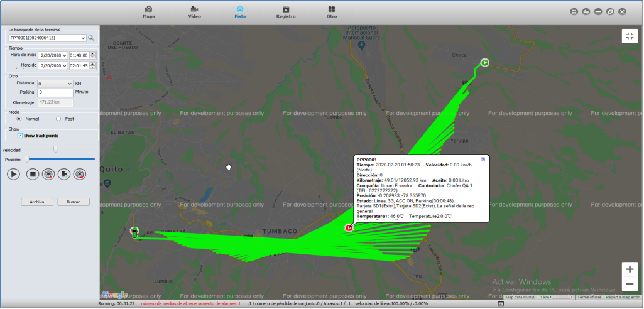Switch to the Vídeo tab
Screen dimensions: 644x309
[x=194, y=12]
